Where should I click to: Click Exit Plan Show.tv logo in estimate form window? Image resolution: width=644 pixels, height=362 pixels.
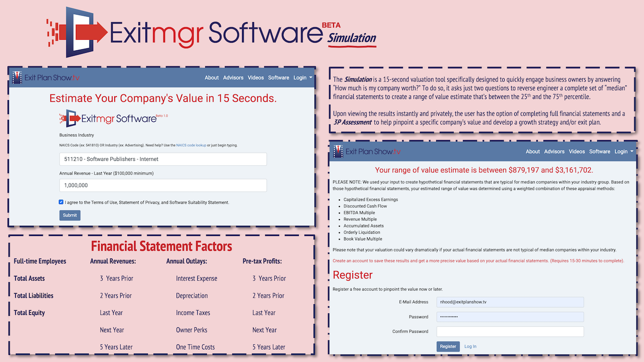tap(46, 77)
